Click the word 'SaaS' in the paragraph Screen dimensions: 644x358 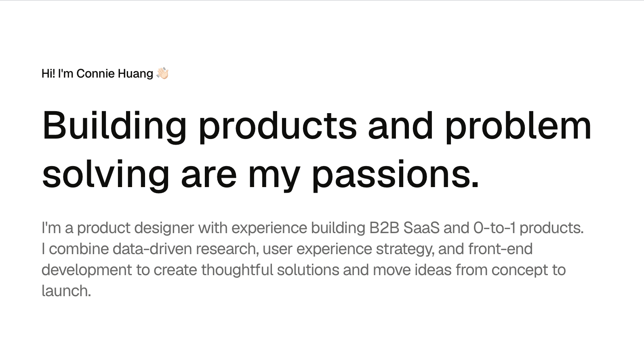coord(421,228)
